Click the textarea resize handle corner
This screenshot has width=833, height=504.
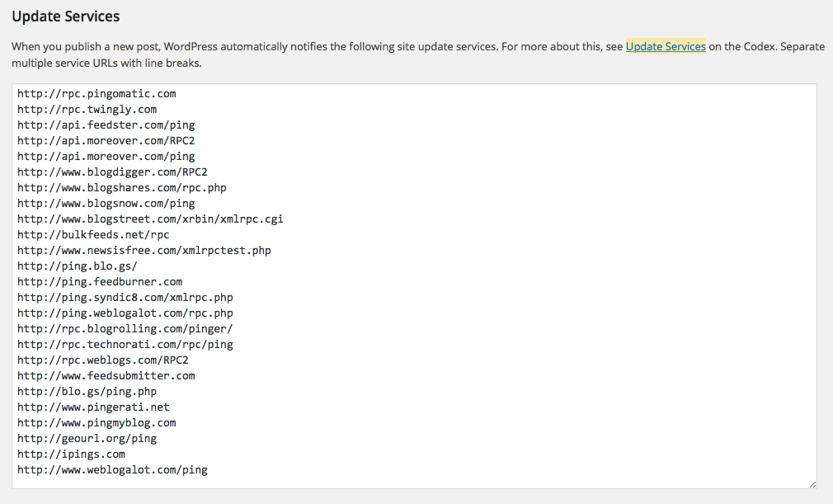click(x=812, y=484)
